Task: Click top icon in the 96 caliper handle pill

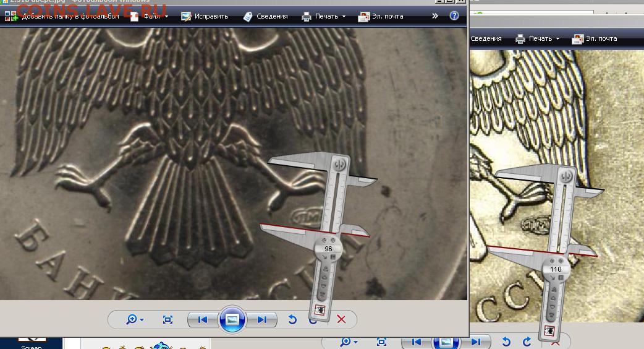Action: click(325, 269)
